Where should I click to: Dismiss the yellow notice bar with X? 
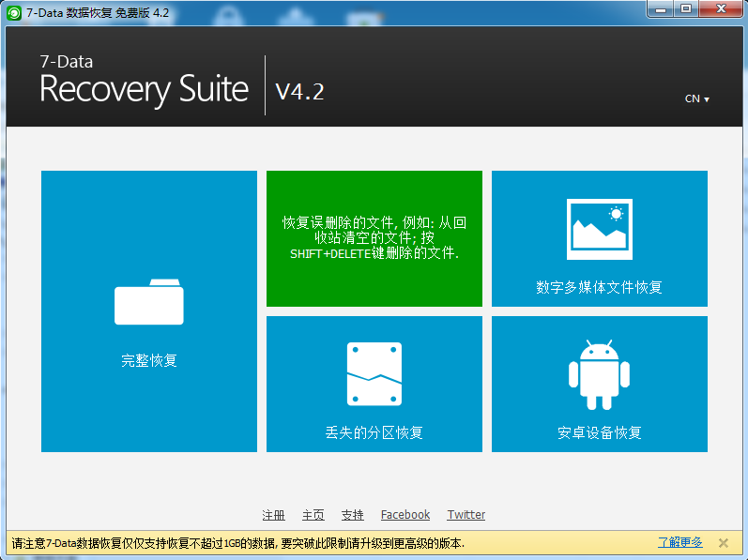724,543
